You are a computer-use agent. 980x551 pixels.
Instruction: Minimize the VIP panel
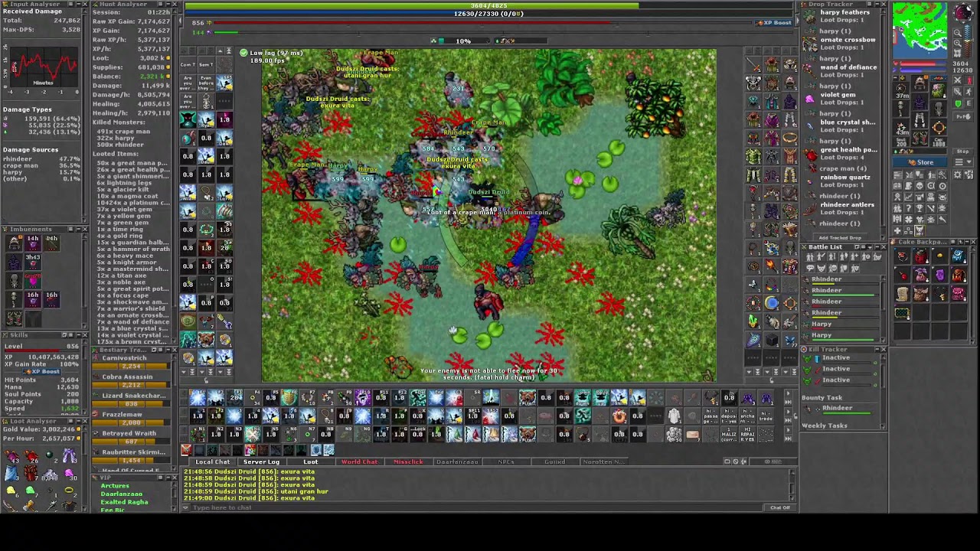point(168,478)
